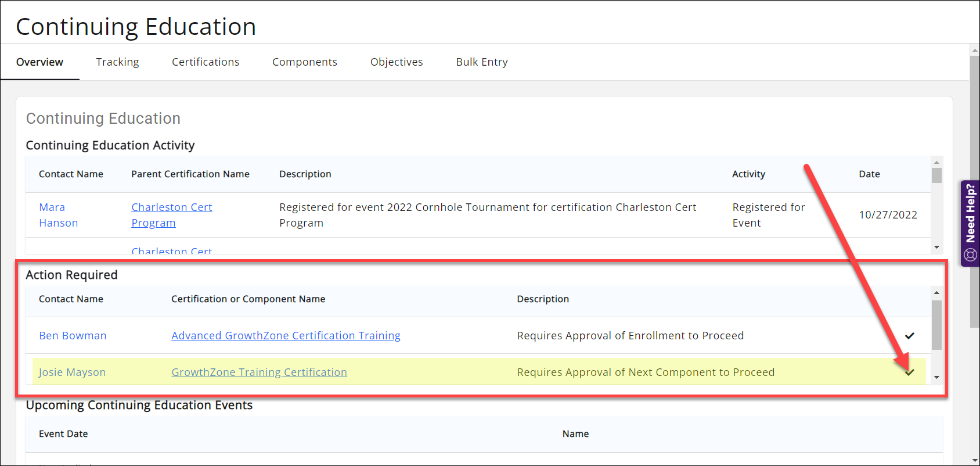
Task: Select the Objectives tab
Action: (x=397, y=62)
